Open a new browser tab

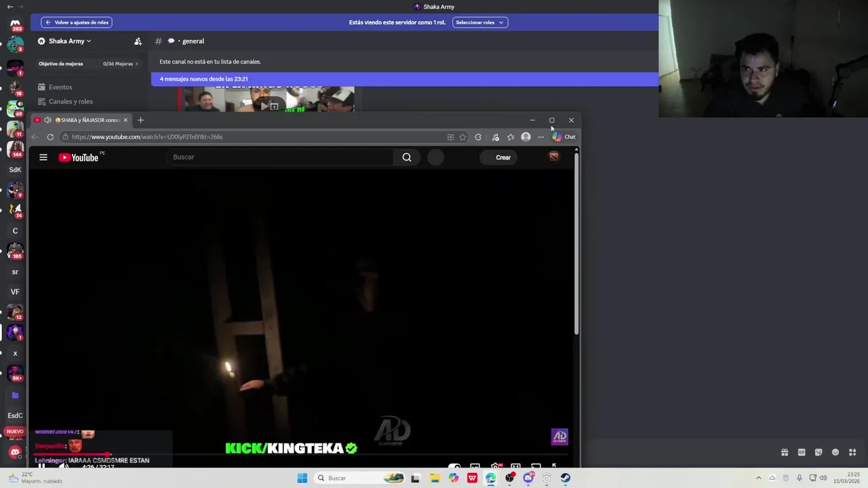pos(141,120)
